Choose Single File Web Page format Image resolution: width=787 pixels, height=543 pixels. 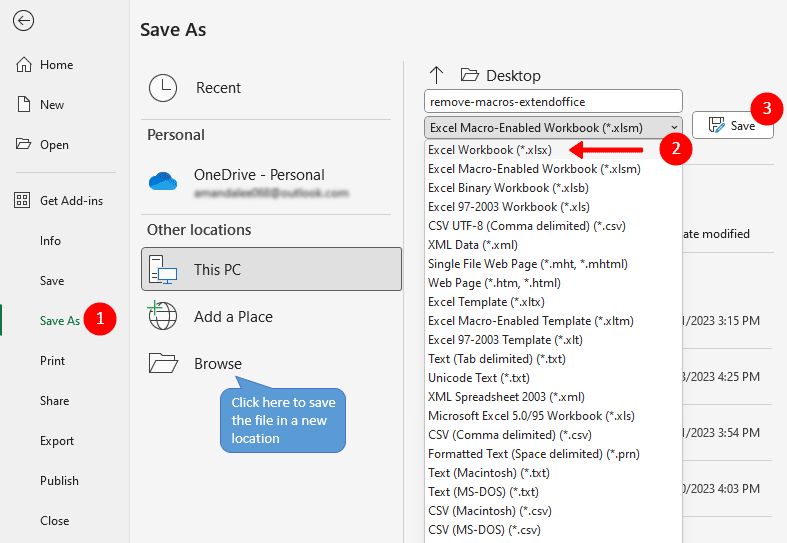[x=553, y=263]
